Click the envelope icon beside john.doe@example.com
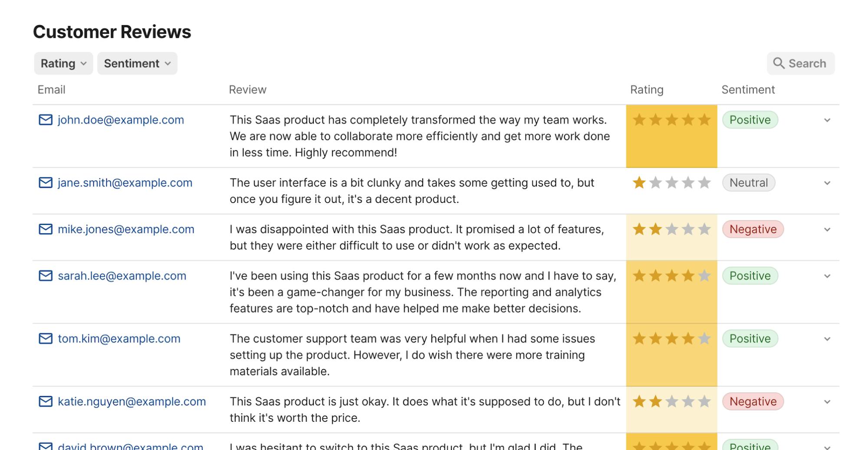The width and height of the screenshot is (868, 450). click(46, 120)
